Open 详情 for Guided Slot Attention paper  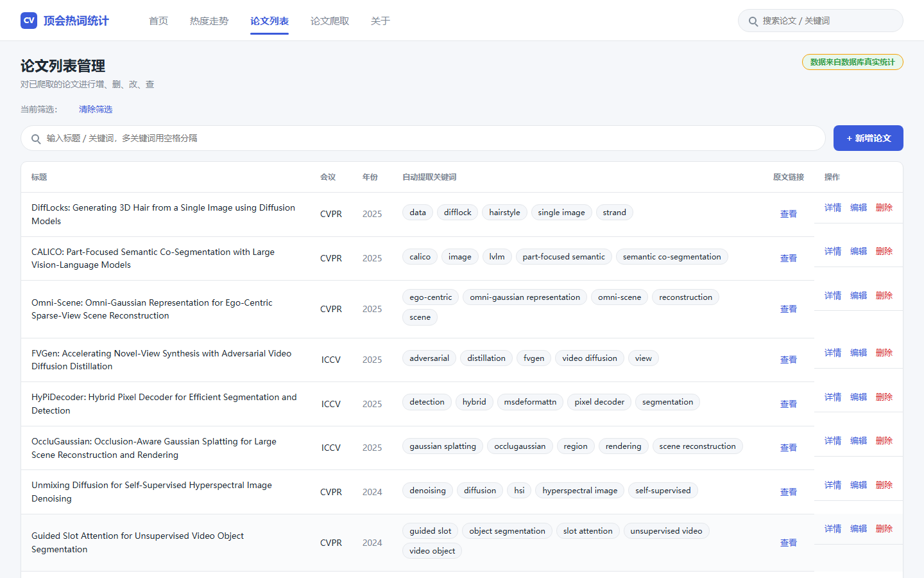pos(833,529)
